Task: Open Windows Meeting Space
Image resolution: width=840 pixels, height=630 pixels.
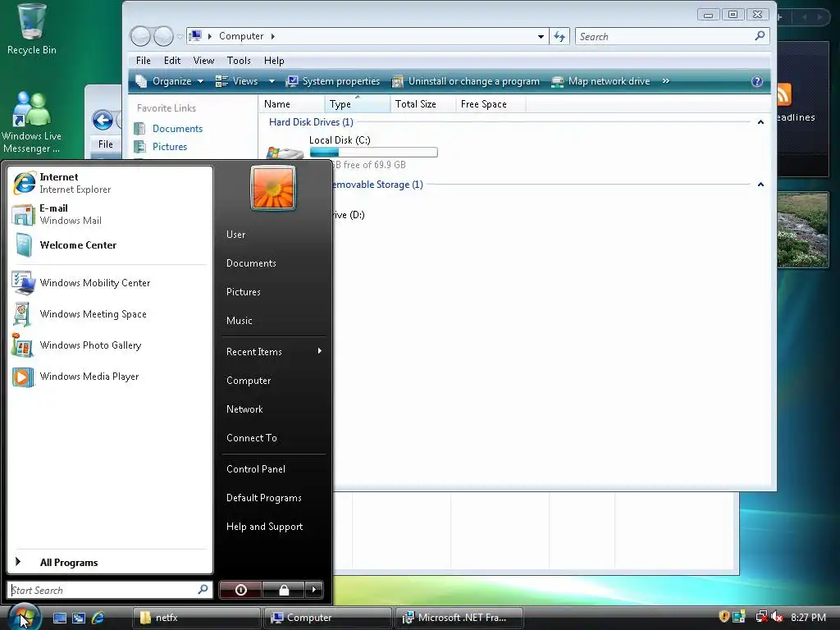Action: [x=110, y=314]
